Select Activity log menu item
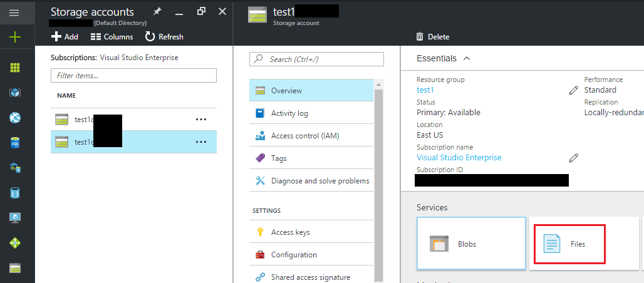 click(289, 113)
